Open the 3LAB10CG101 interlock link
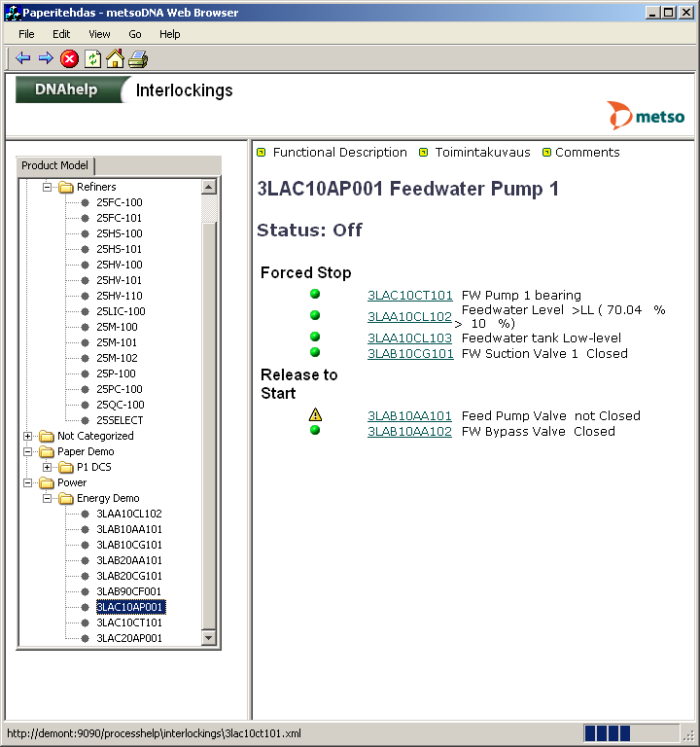The image size is (700, 747). [x=410, y=353]
